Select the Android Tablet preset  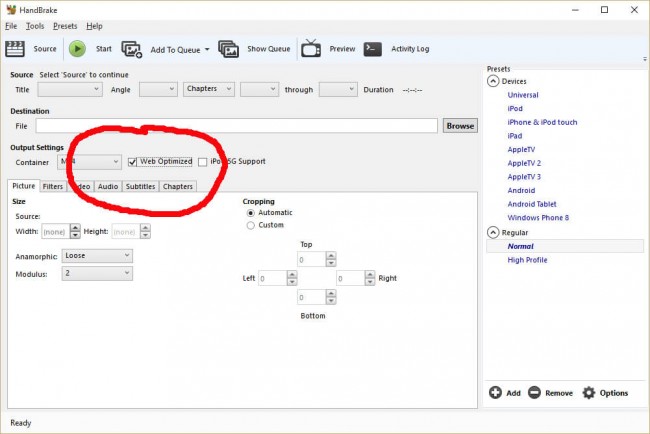[x=532, y=204]
